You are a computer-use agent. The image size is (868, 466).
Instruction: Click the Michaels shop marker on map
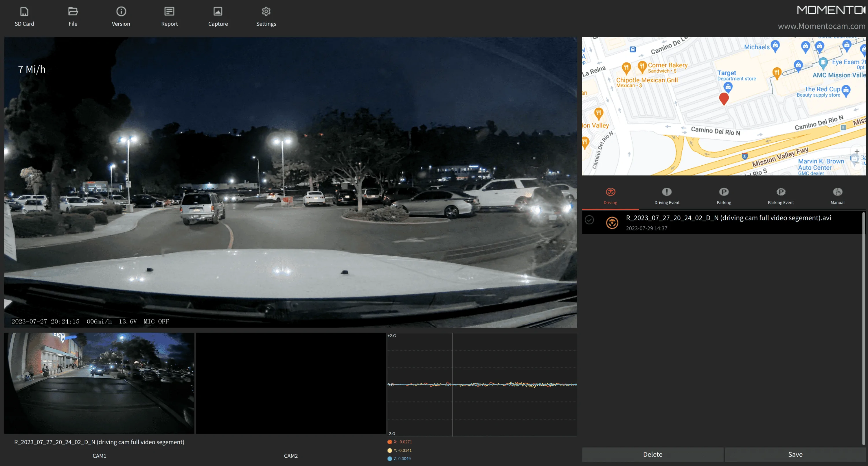775,46
